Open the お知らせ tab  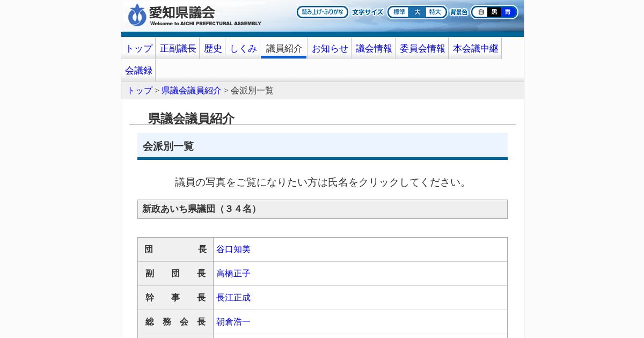coord(330,48)
